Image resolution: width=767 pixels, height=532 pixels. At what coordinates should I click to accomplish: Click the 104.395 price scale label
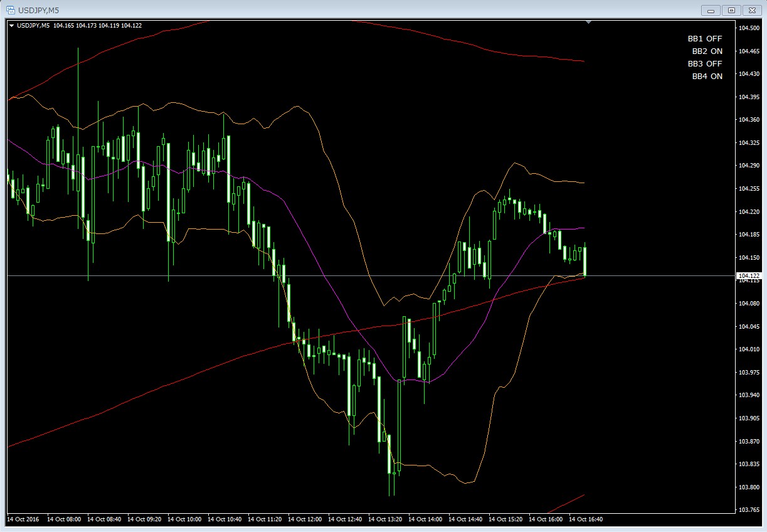749,97
